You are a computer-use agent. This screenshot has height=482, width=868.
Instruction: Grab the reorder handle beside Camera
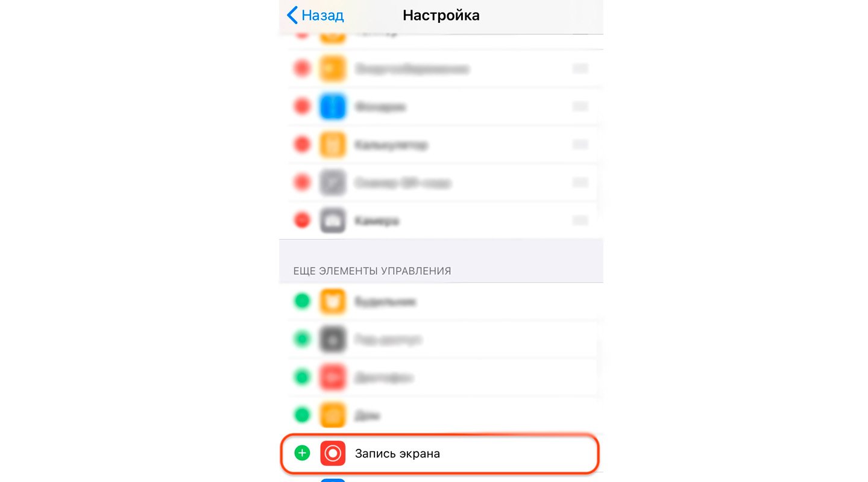click(580, 221)
